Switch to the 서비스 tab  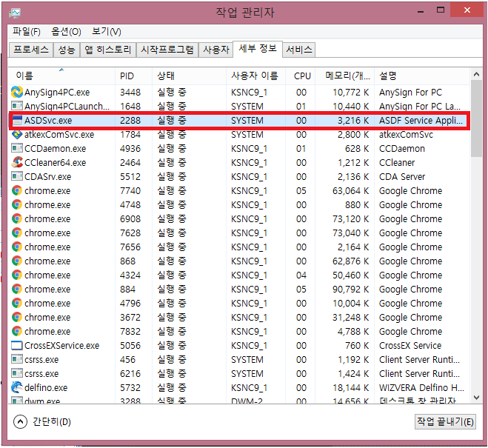pos(298,50)
